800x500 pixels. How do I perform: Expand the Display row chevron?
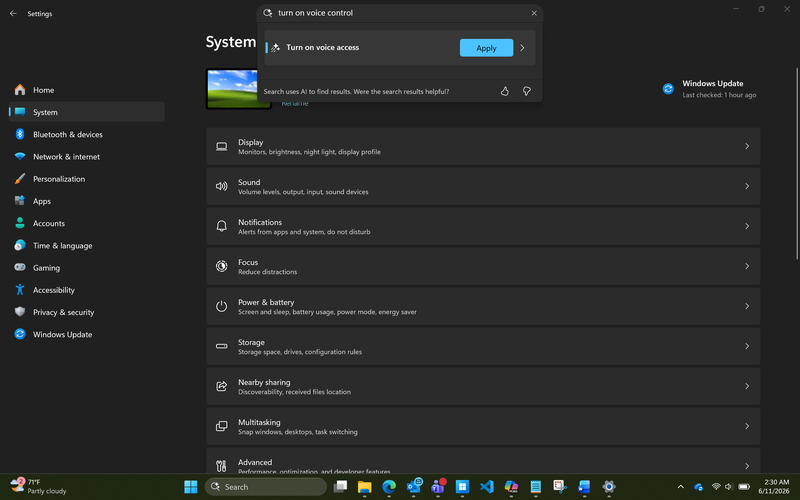point(747,146)
